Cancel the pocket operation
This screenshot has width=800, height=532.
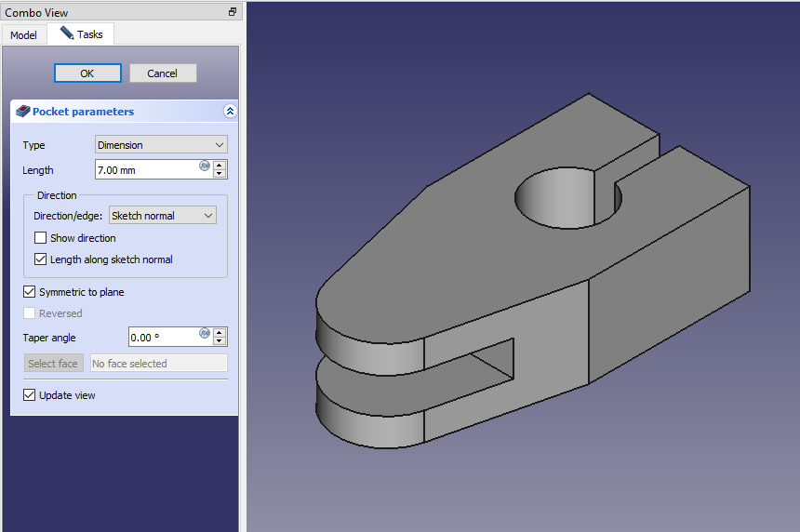(162, 73)
